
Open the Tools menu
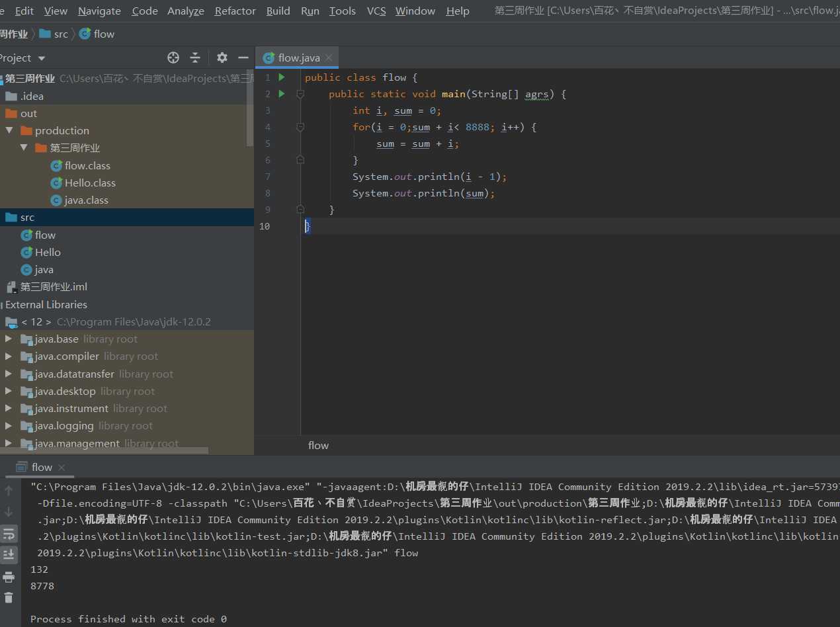click(343, 11)
